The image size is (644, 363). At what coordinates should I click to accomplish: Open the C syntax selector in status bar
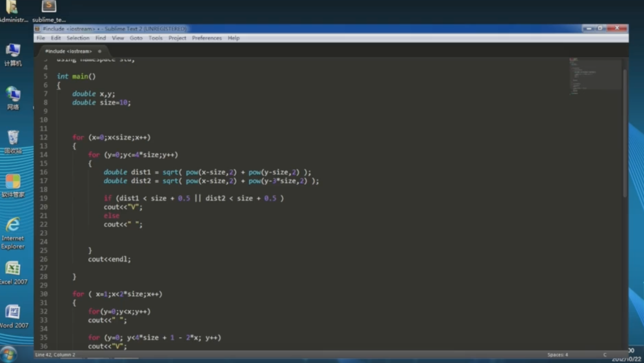pyautogui.click(x=605, y=355)
